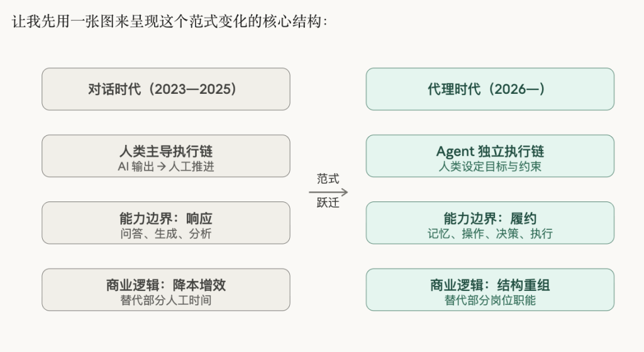The height and width of the screenshot is (352, 644).
Task: Select the 商业逻辑：结构重组 heading
Action: click(x=490, y=285)
